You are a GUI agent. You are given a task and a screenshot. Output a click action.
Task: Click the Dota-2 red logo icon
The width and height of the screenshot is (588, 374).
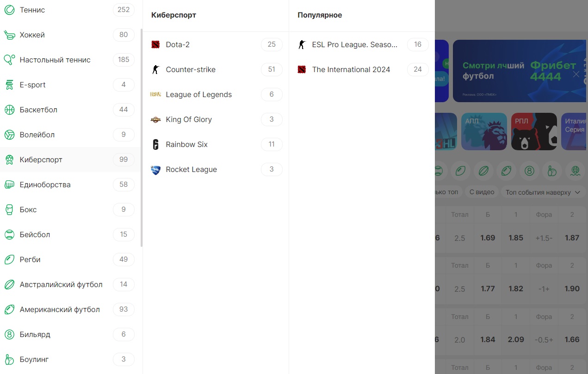(155, 44)
